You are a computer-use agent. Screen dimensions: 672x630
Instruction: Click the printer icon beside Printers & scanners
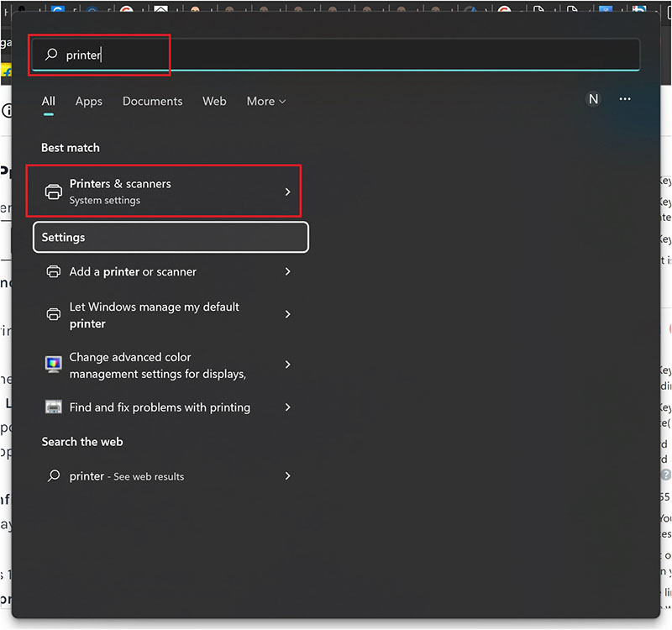53,191
